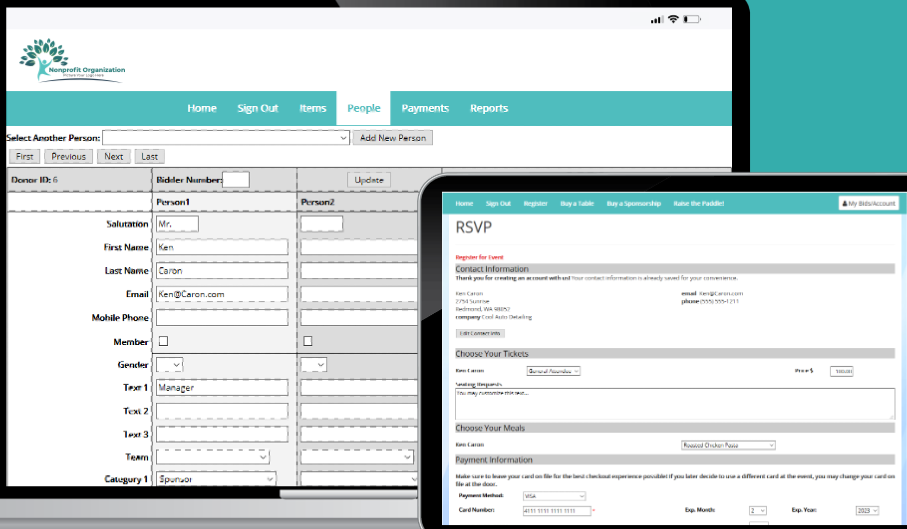Expand the Person1 Team dropdown

[x=213, y=457]
